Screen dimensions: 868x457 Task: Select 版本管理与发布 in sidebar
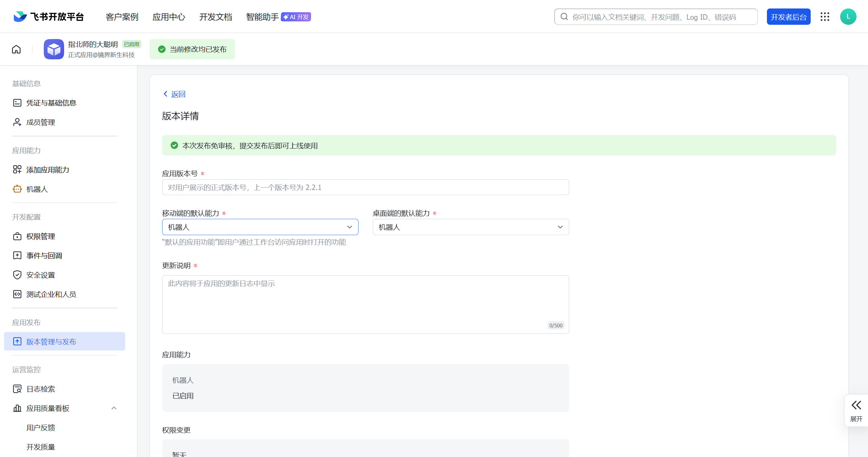tap(51, 342)
